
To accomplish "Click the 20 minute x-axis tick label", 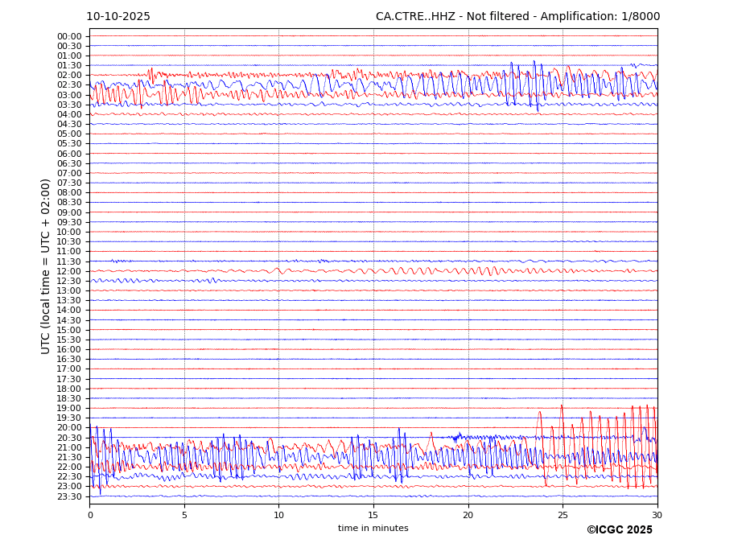I will [468, 515].
